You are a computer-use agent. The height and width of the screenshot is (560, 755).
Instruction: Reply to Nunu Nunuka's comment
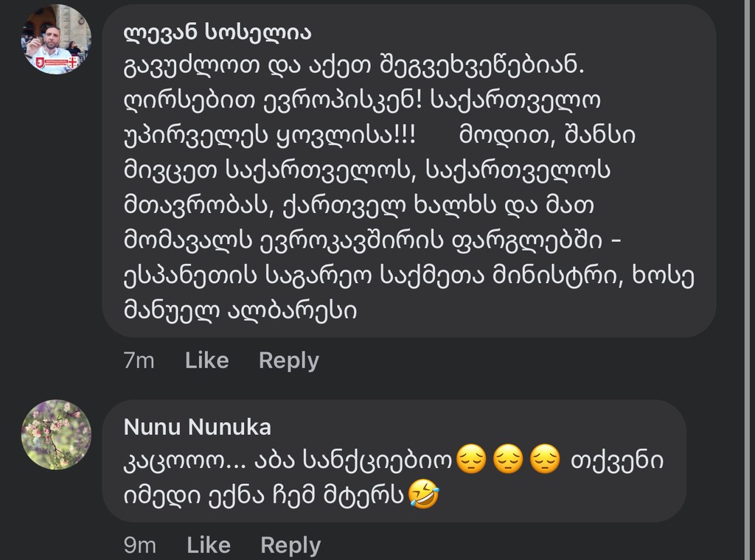290,545
